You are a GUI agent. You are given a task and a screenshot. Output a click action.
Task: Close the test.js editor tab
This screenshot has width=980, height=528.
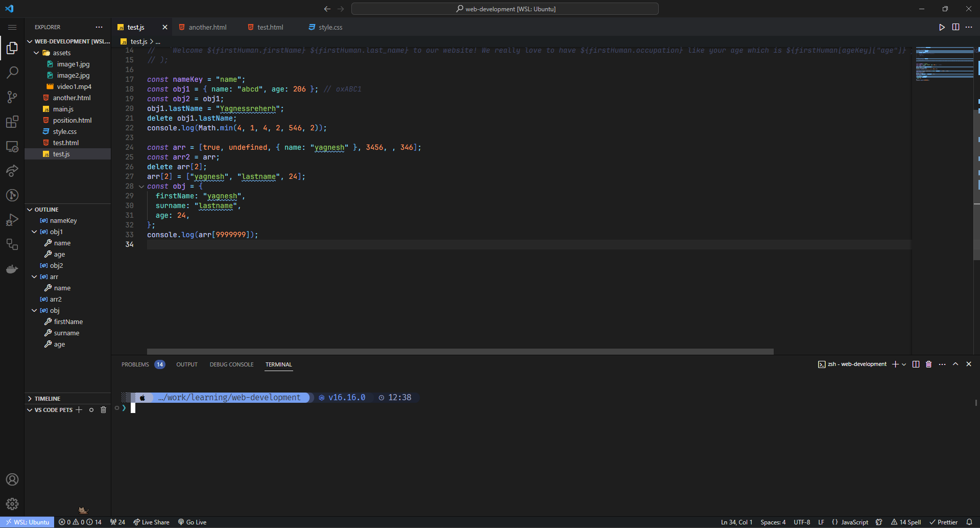pyautogui.click(x=164, y=27)
